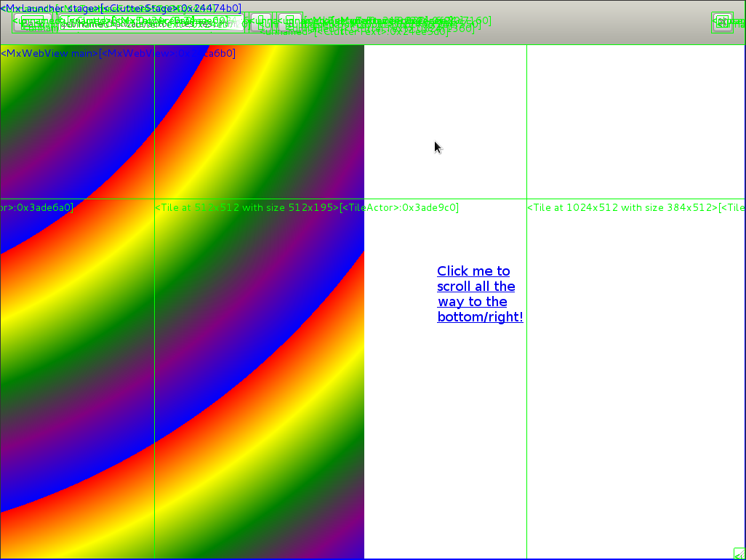Click the empty grey toolbar area before the close button
The width and height of the screenshot is (746, 560).
pos(596,23)
